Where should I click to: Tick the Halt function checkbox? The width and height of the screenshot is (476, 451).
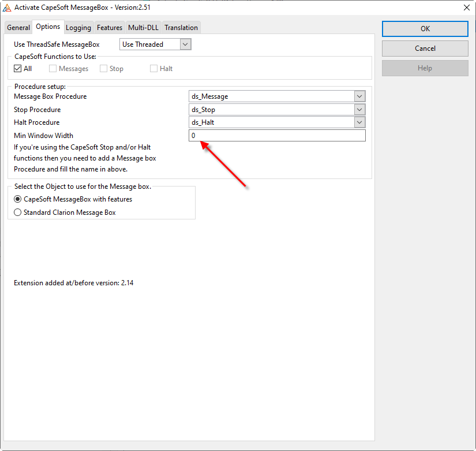click(154, 69)
